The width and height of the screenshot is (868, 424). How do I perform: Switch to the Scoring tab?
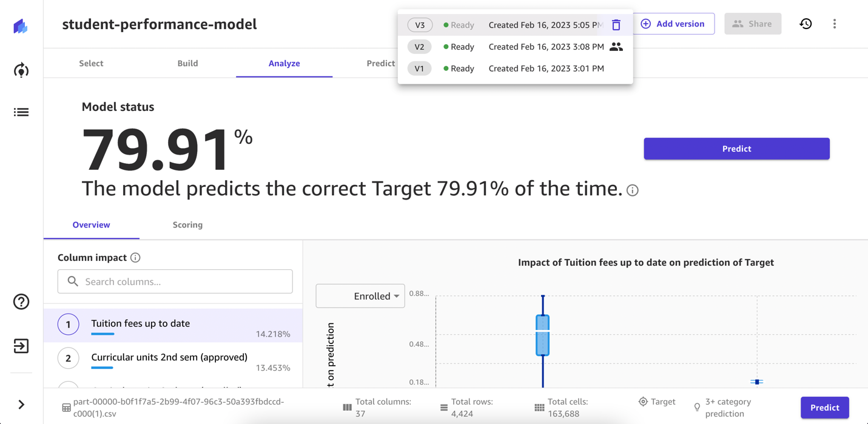(x=187, y=224)
